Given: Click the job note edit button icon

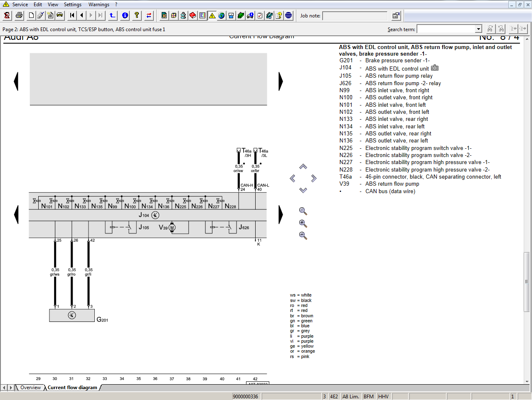Looking at the screenshot, I should click(396, 15).
